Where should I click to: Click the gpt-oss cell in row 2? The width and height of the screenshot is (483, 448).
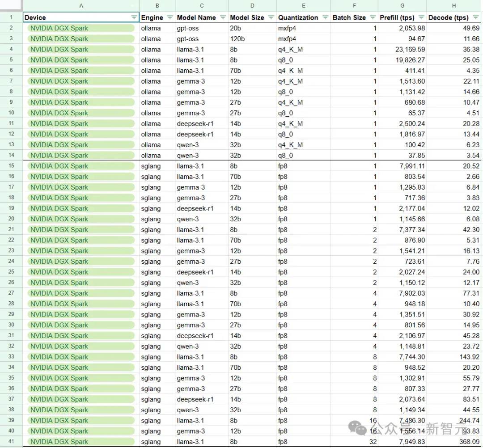pyautogui.click(x=201, y=28)
